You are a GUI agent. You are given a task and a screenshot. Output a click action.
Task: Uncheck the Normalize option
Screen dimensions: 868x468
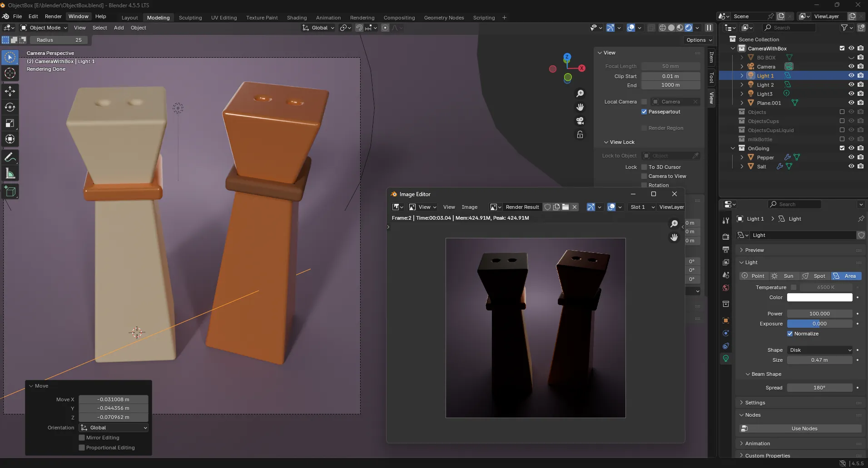point(790,334)
